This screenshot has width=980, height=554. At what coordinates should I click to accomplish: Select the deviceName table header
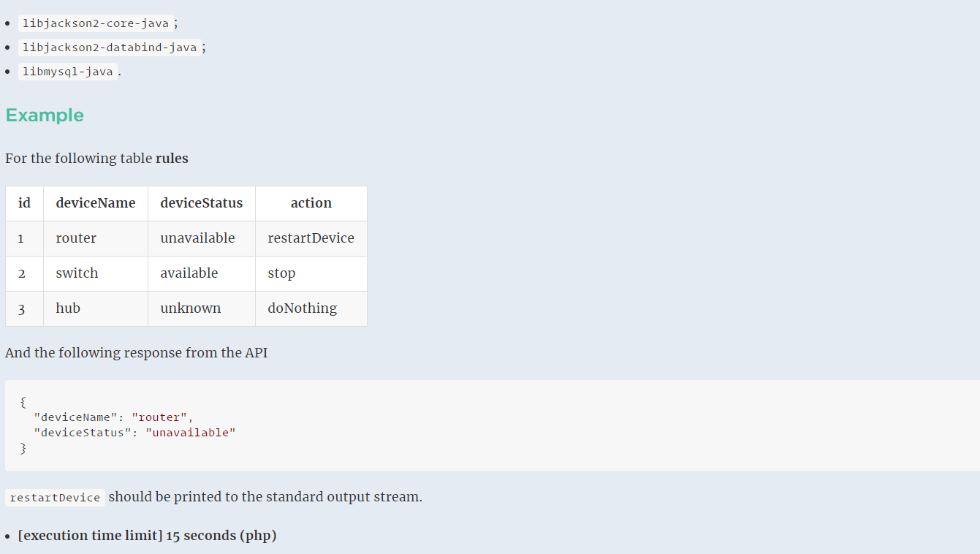[95, 202]
